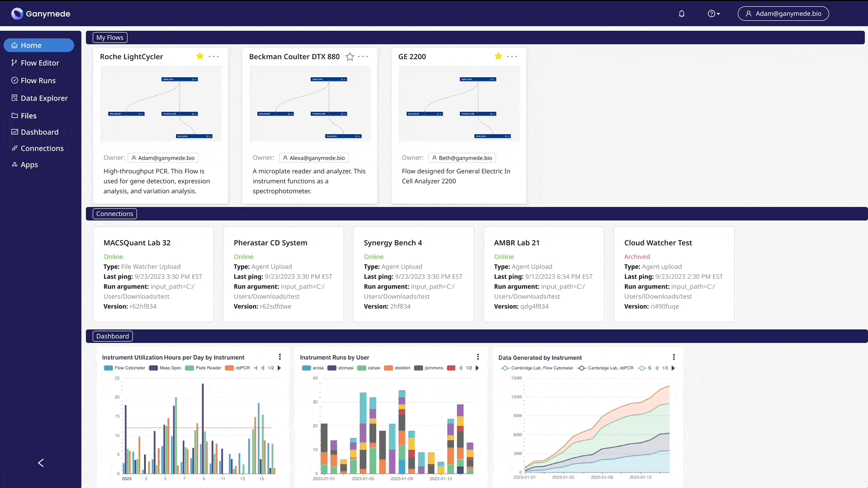This screenshot has height=488, width=868.
Task: Click the Files folder icon in the sidebar
Action: coord(14,116)
